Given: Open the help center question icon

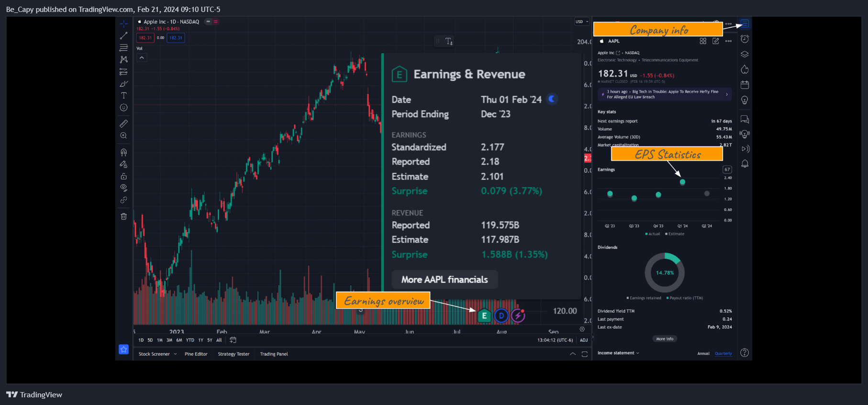Looking at the screenshot, I should 745,353.
